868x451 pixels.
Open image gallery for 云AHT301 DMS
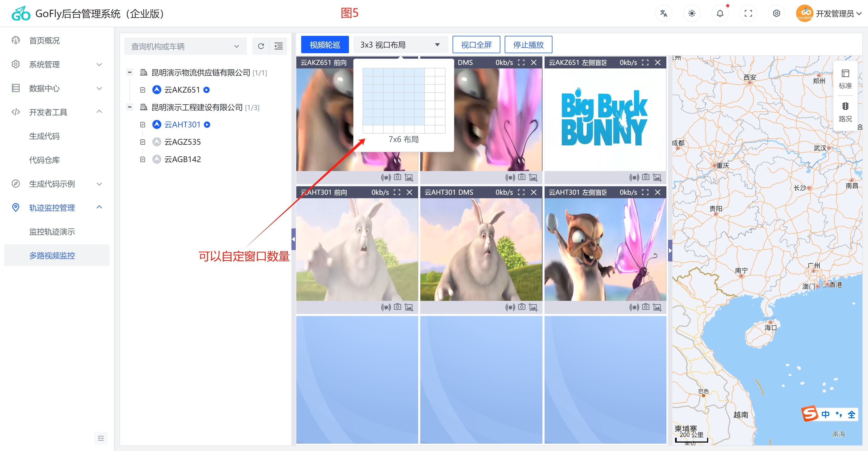[533, 307]
